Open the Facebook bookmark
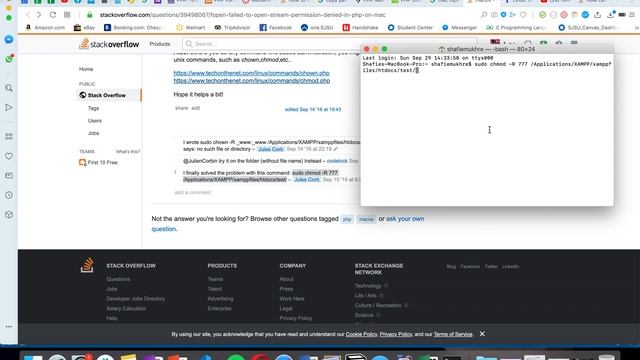 (x=276, y=27)
